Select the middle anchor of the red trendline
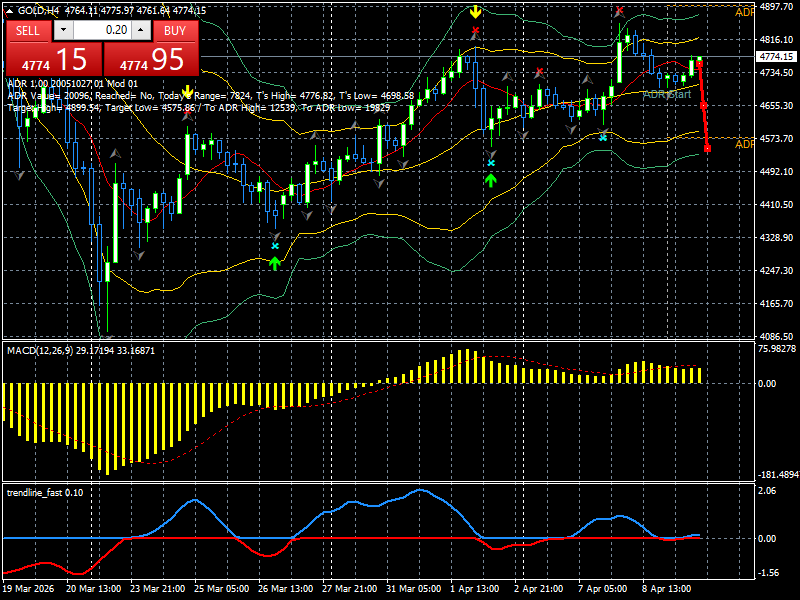This screenshot has height=600, width=800. click(704, 106)
